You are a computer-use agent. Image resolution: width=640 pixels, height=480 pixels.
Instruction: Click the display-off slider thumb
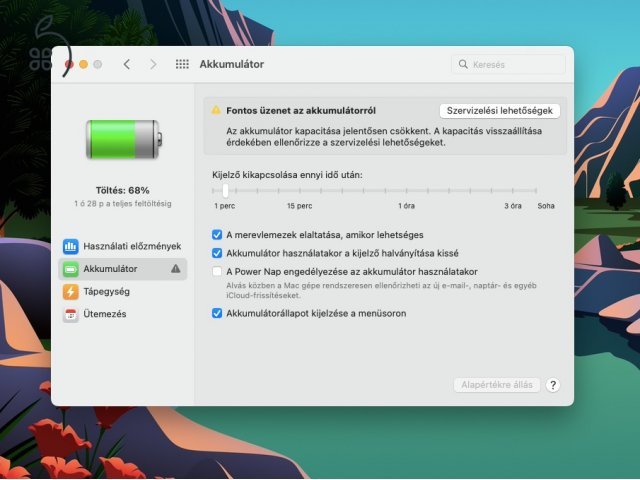coord(225,190)
